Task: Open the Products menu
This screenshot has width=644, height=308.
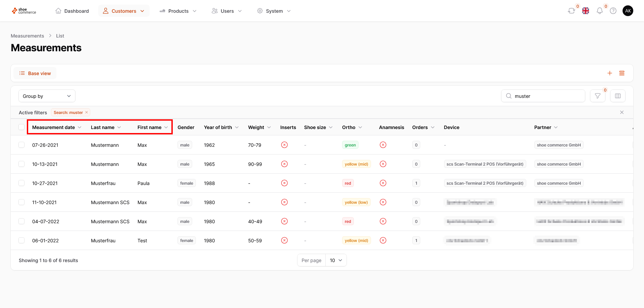Action: (178, 11)
